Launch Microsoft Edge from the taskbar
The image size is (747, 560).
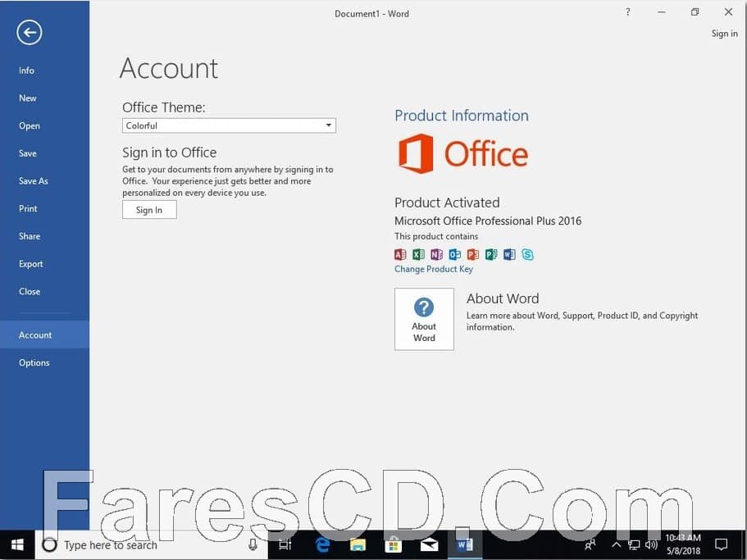click(x=322, y=544)
